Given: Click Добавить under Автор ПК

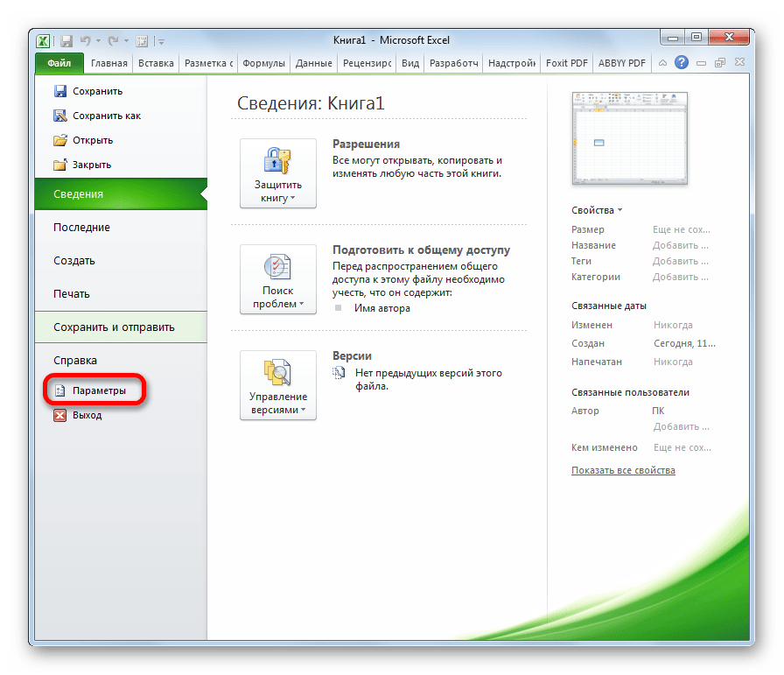Looking at the screenshot, I should [x=681, y=426].
